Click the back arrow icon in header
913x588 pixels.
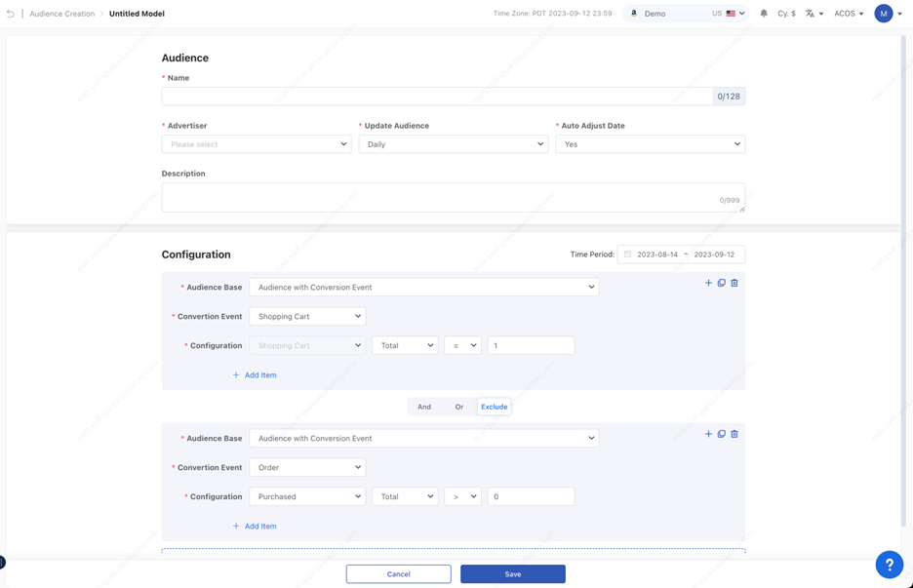[x=11, y=14]
